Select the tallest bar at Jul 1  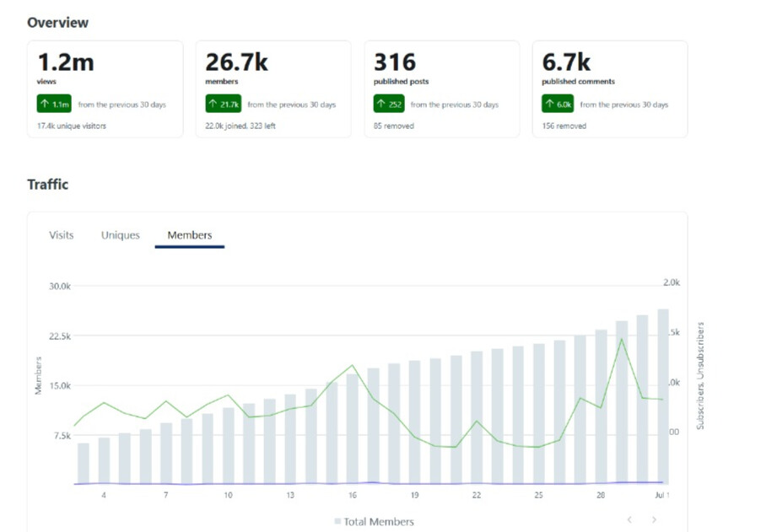click(x=663, y=396)
